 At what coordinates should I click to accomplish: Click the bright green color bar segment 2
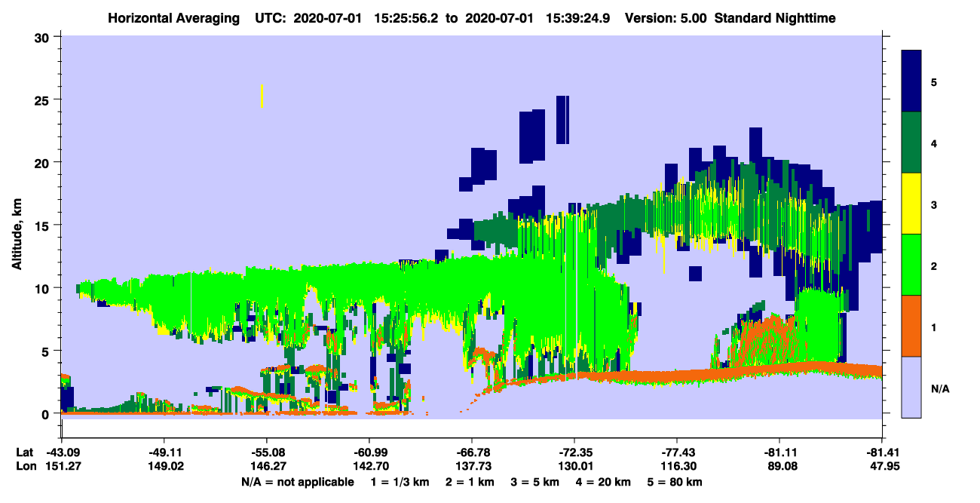[912, 265]
